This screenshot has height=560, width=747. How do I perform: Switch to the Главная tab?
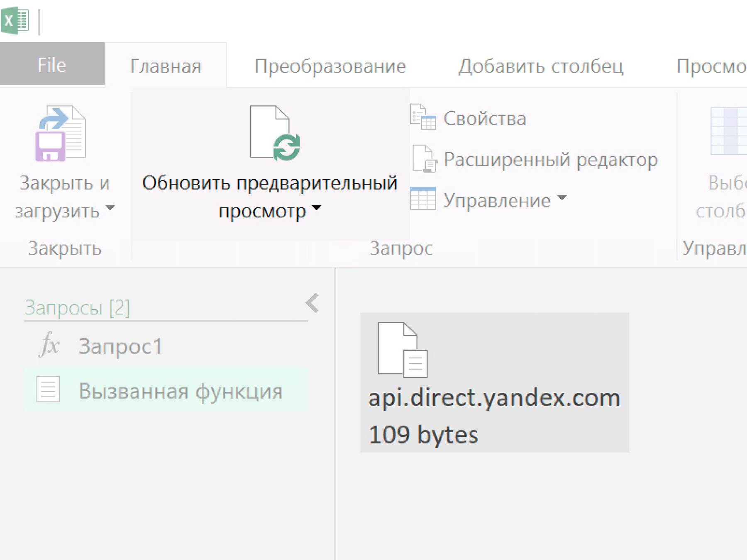[x=166, y=66]
